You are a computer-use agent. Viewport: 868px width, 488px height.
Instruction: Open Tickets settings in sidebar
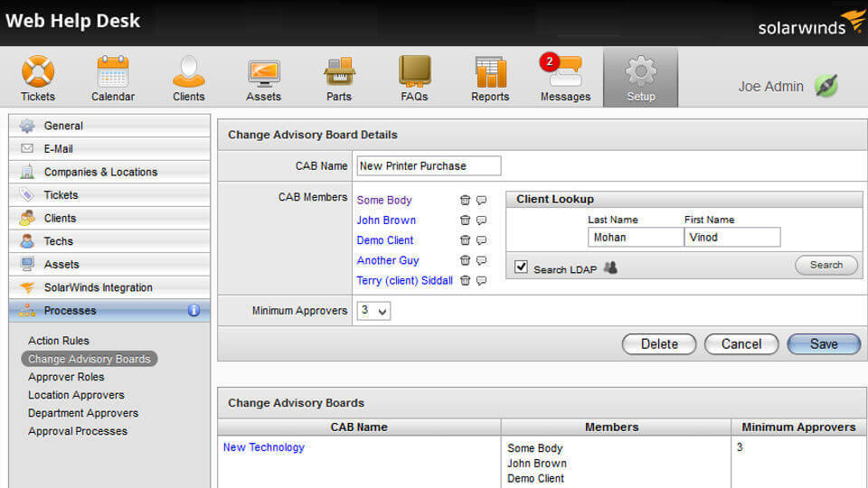[x=109, y=195]
